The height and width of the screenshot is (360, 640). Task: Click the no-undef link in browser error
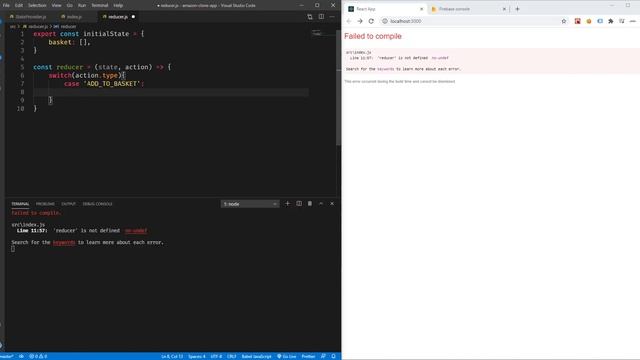[440, 58]
